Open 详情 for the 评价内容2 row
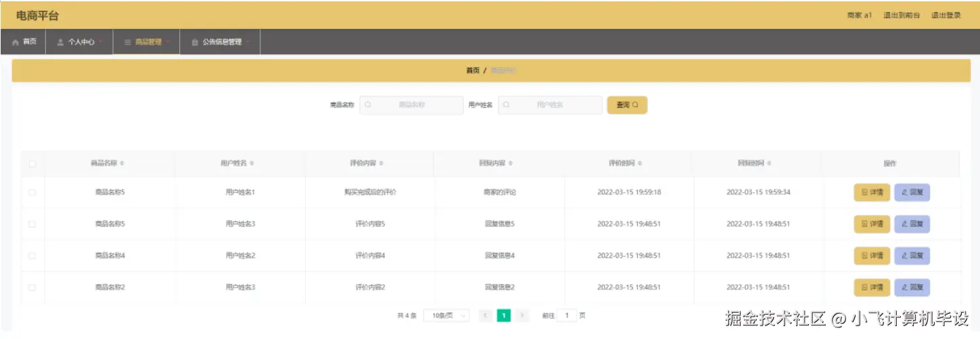The height and width of the screenshot is (339, 980). tap(872, 288)
